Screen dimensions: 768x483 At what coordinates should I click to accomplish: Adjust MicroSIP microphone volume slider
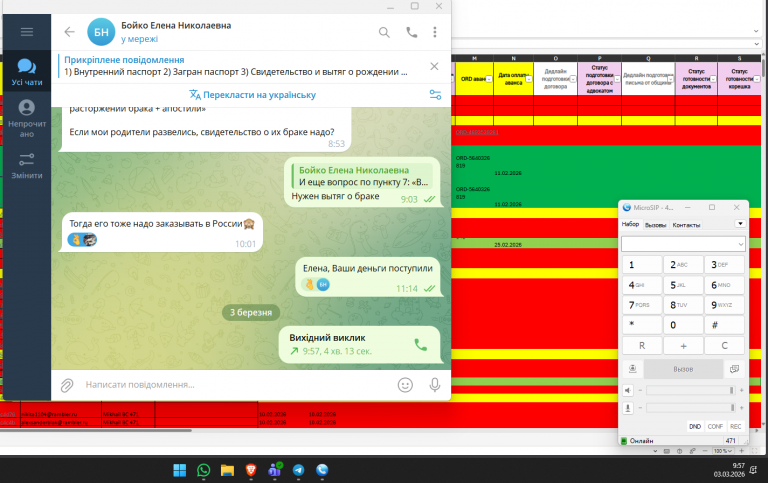coord(691,408)
